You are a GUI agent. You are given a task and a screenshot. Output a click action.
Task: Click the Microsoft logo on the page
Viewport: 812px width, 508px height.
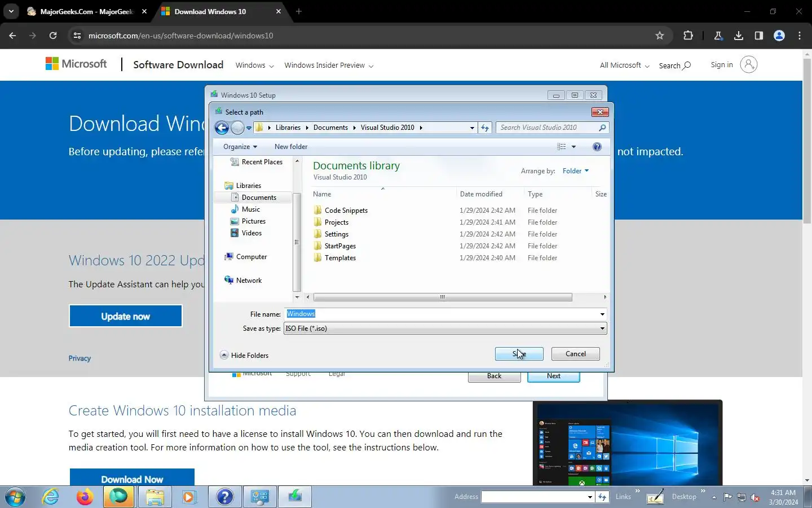(x=76, y=64)
